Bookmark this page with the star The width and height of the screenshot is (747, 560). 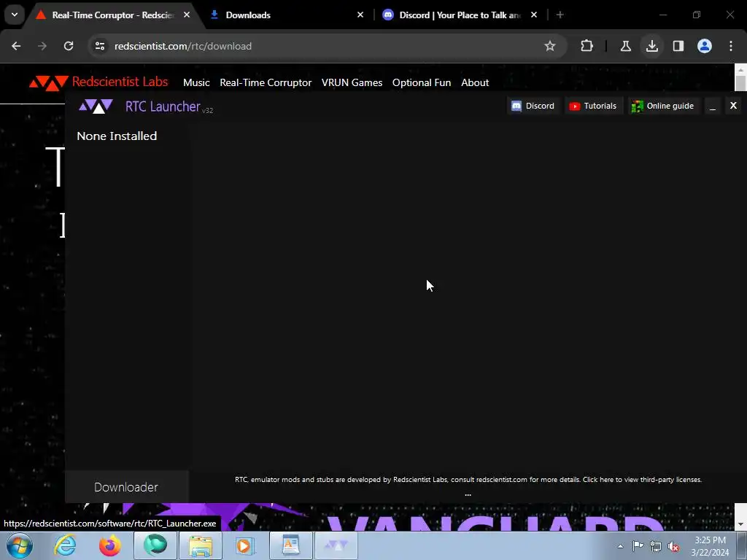tap(550, 46)
